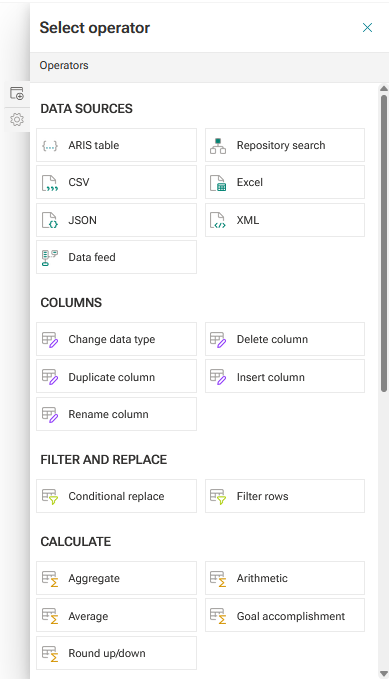Click the Rename column icon

coord(50,414)
